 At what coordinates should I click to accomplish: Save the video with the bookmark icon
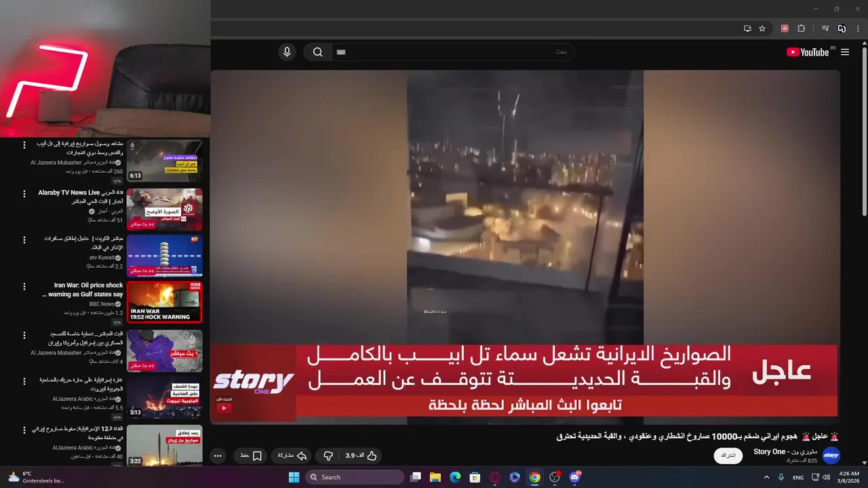coord(252,456)
